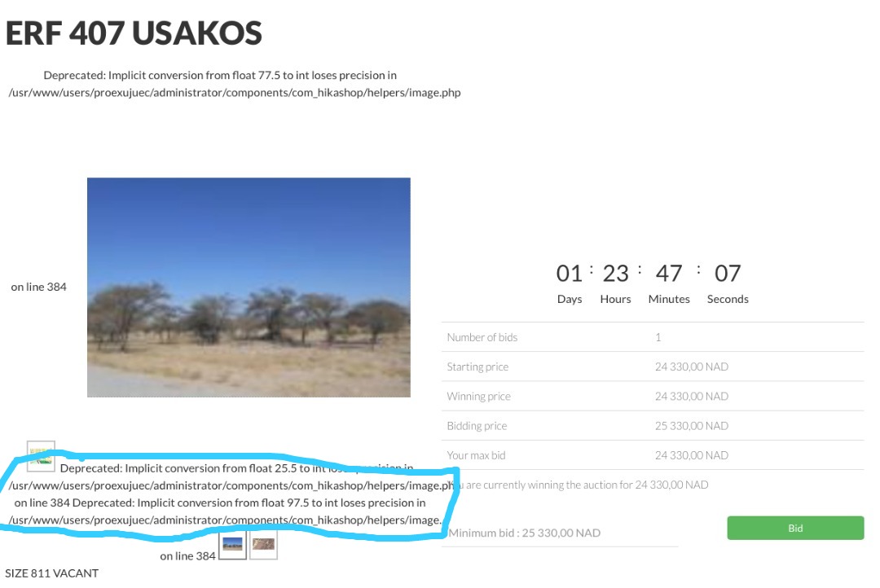The height and width of the screenshot is (588, 880).
Task: Select the blue-sky landscape thumbnail
Action: [x=232, y=544]
